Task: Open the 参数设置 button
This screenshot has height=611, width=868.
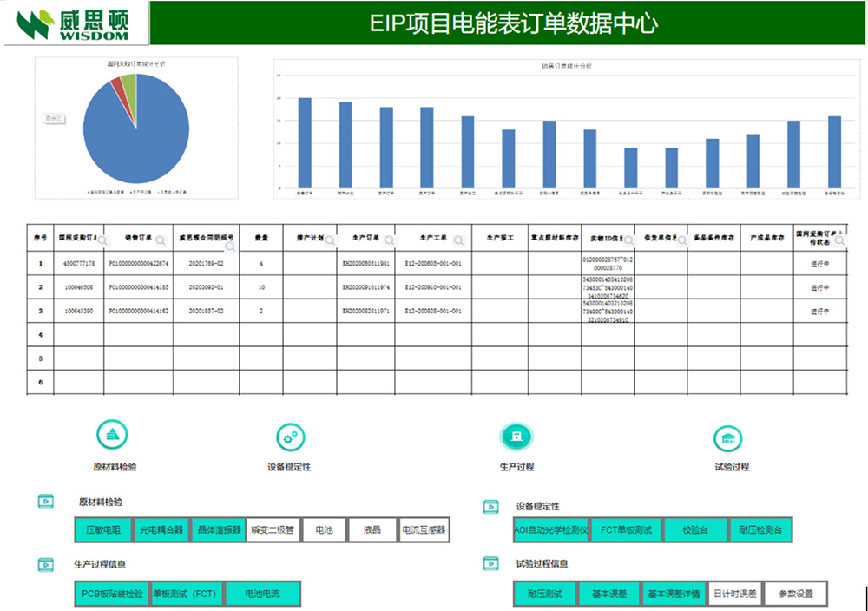Action: click(796, 594)
